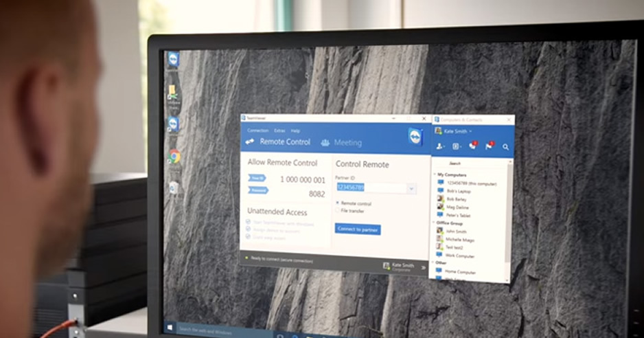
Task: Click the Search field in Computers & Contacts
Action: point(470,164)
